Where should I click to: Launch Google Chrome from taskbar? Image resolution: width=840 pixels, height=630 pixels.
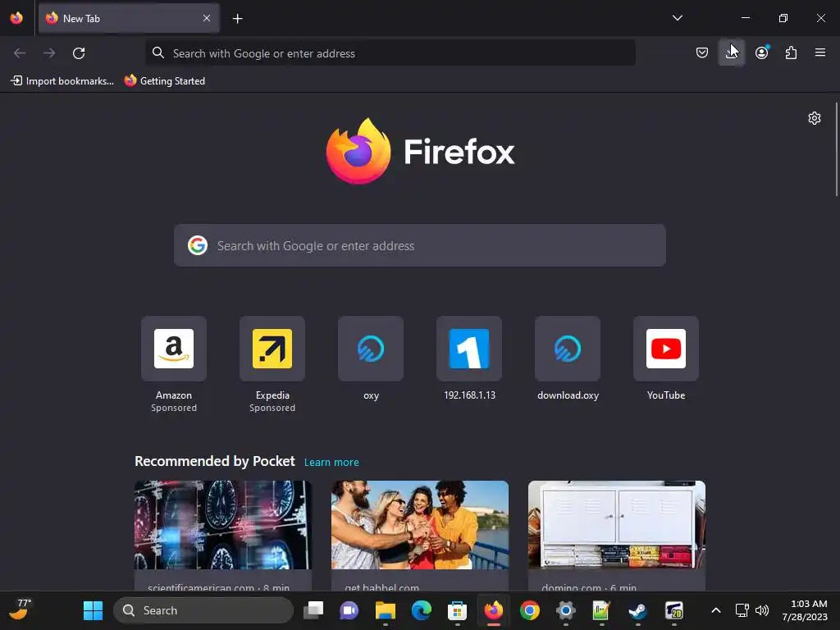coord(530,610)
